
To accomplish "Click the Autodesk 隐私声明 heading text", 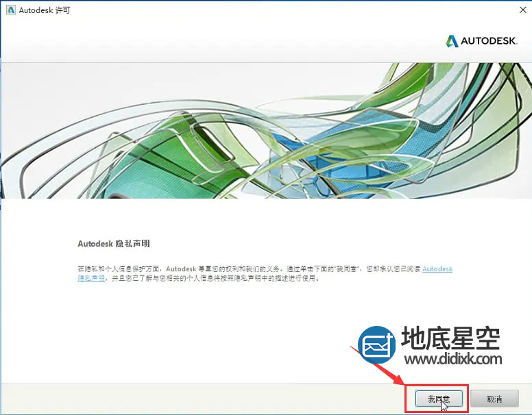I will coord(114,244).
